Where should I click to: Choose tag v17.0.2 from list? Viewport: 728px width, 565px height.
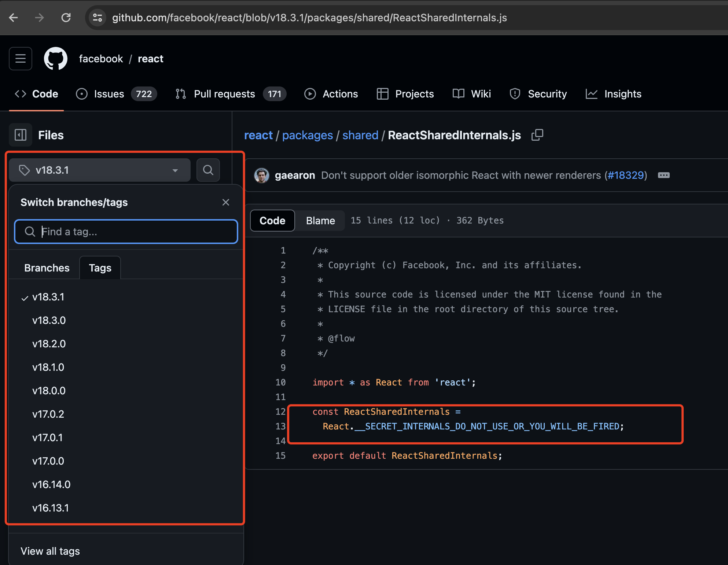48,414
